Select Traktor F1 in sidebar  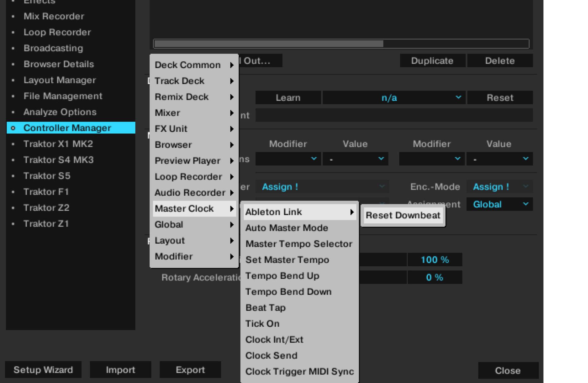(x=71, y=192)
